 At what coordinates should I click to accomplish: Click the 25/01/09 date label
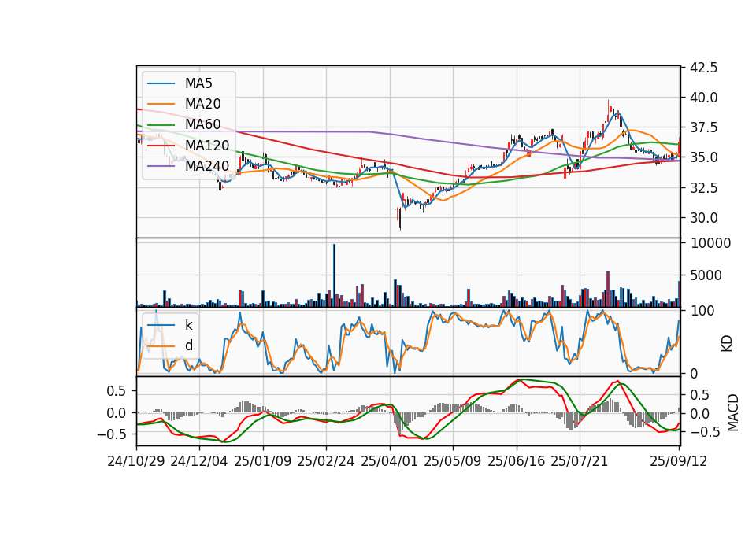click(x=263, y=461)
